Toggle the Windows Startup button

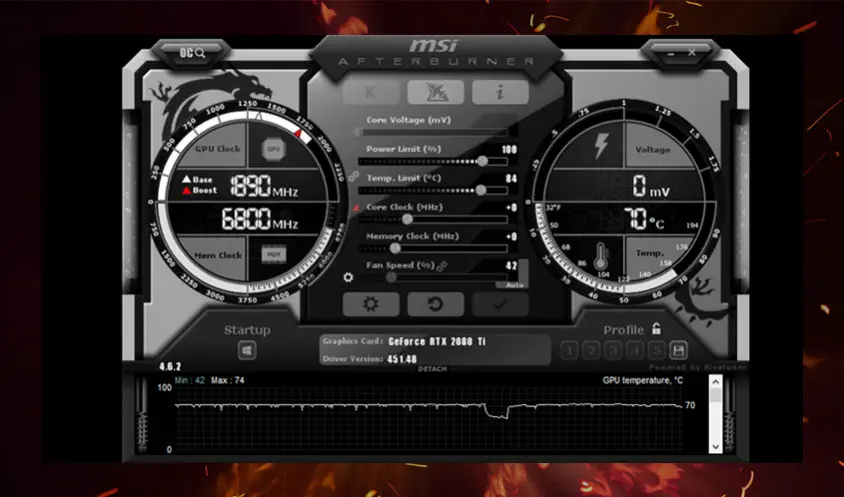pos(247,350)
